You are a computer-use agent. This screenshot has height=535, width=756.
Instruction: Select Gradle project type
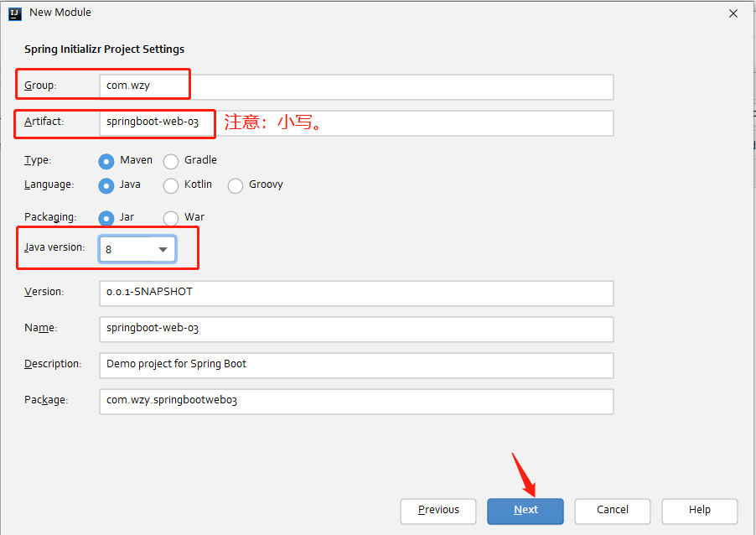point(171,161)
